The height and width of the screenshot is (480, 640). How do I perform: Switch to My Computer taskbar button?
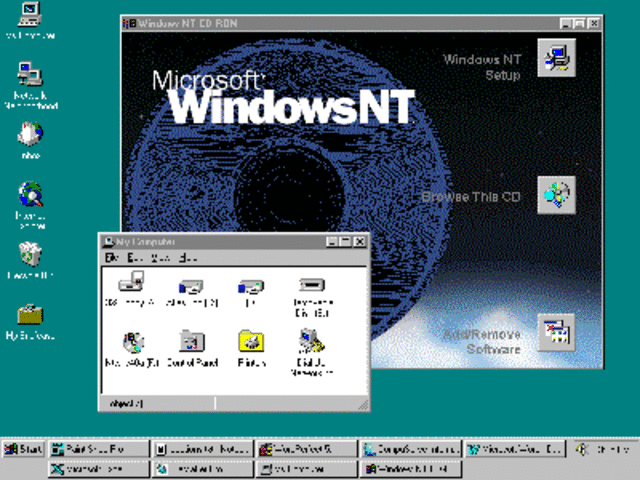(x=306, y=469)
